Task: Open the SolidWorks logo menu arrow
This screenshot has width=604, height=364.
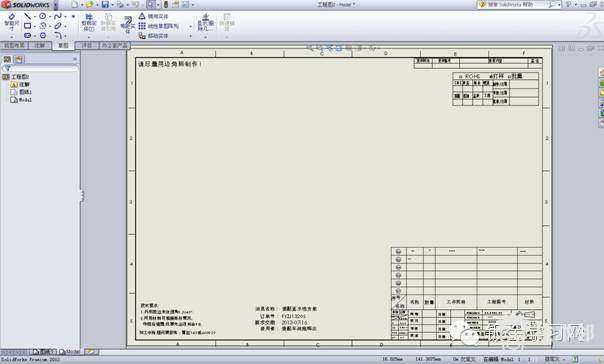Action: click(55, 5)
